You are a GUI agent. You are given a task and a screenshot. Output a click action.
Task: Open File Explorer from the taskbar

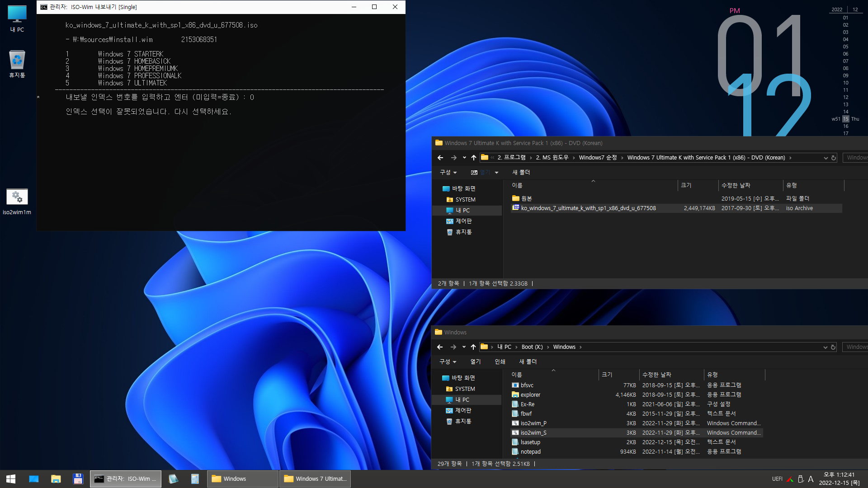(x=56, y=479)
